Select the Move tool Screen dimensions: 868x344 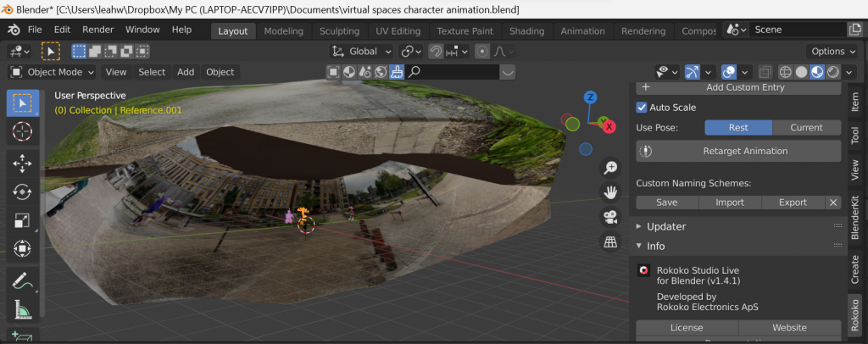(22, 164)
